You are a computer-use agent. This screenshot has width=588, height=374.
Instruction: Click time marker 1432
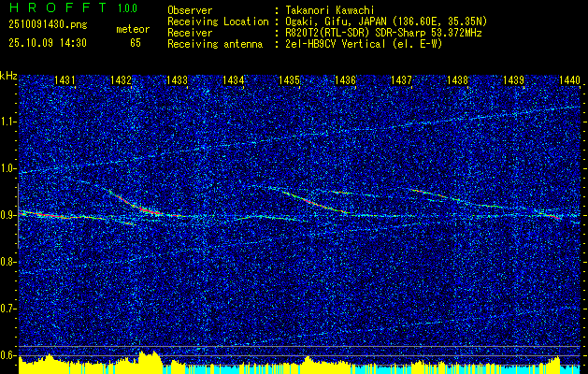[121, 79]
